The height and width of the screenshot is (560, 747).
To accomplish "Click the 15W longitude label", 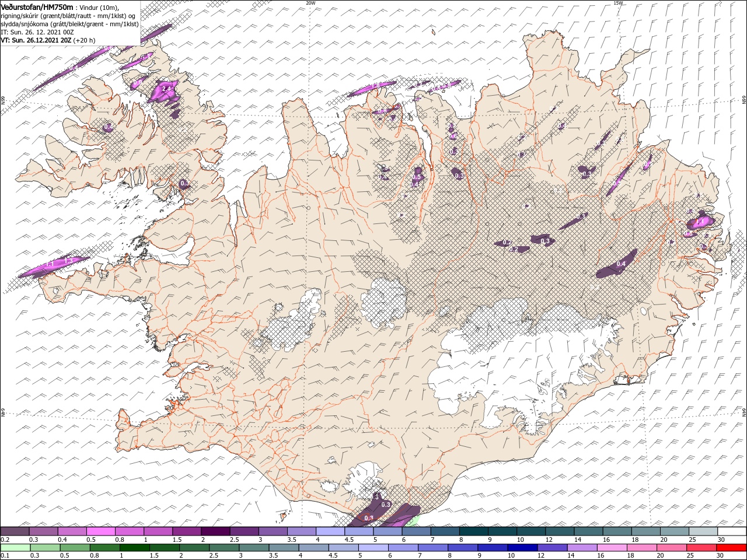I will click(619, 3).
